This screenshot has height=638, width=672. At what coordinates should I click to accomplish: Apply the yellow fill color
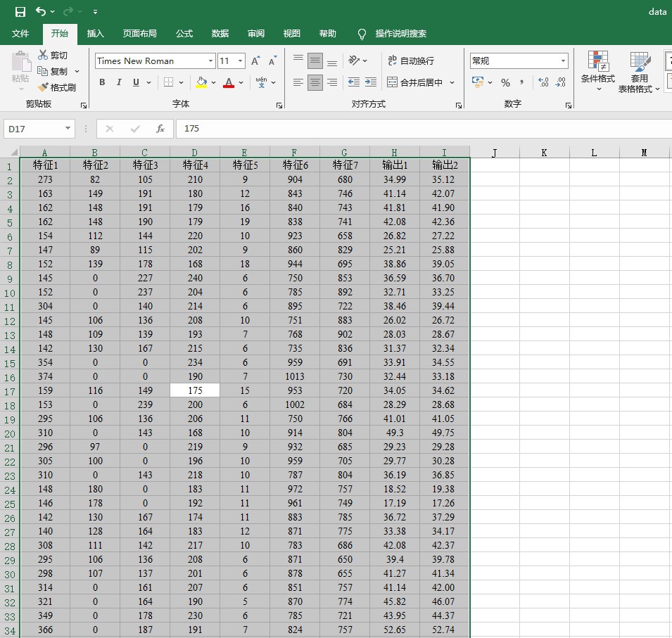pyautogui.click(x=201, y=82)
